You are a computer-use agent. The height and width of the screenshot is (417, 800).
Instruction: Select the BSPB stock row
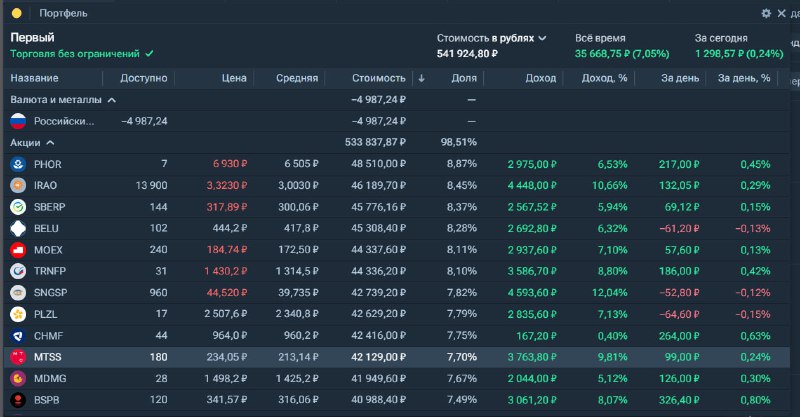[396, 400]
